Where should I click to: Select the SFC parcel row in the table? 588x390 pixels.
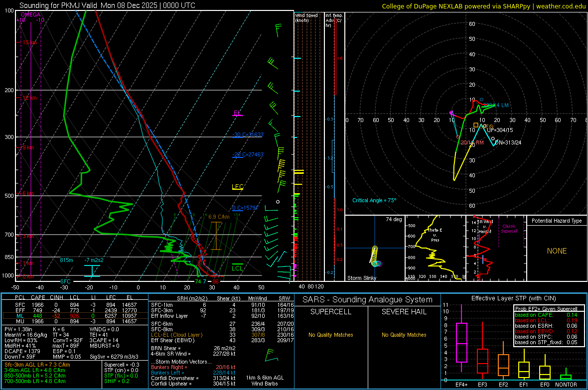click(76, 305)
